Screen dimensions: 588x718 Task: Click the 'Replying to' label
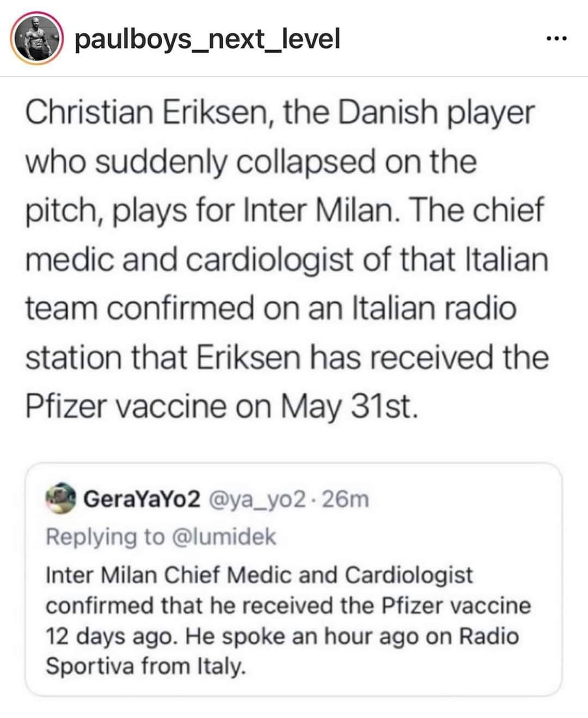click(x=105, y=537)
